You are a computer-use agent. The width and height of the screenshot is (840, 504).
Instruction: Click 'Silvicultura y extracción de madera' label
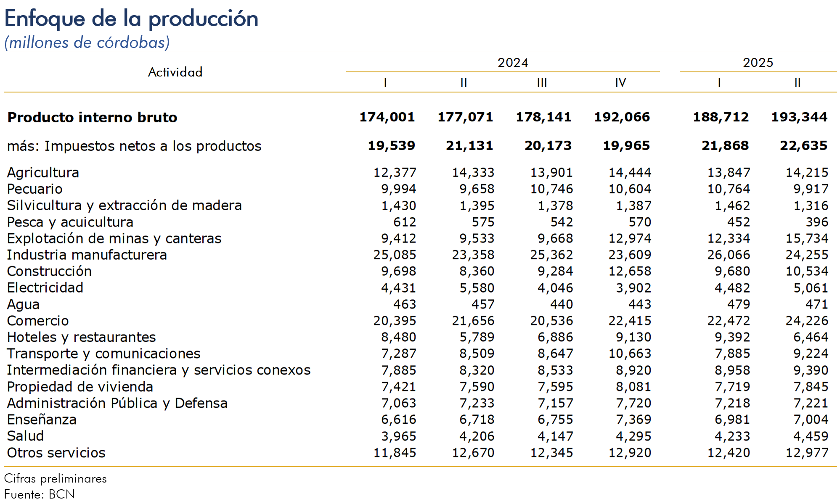[x=124, y=205]
